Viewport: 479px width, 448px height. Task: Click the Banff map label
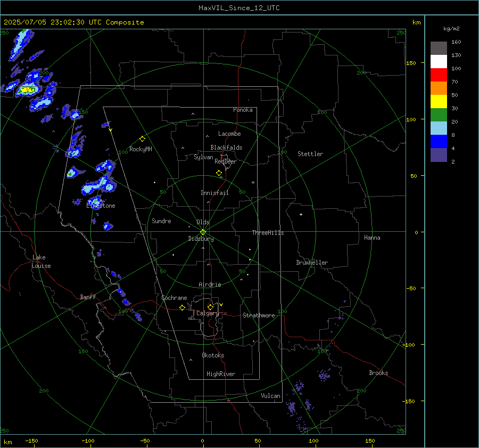coord(88,297)
